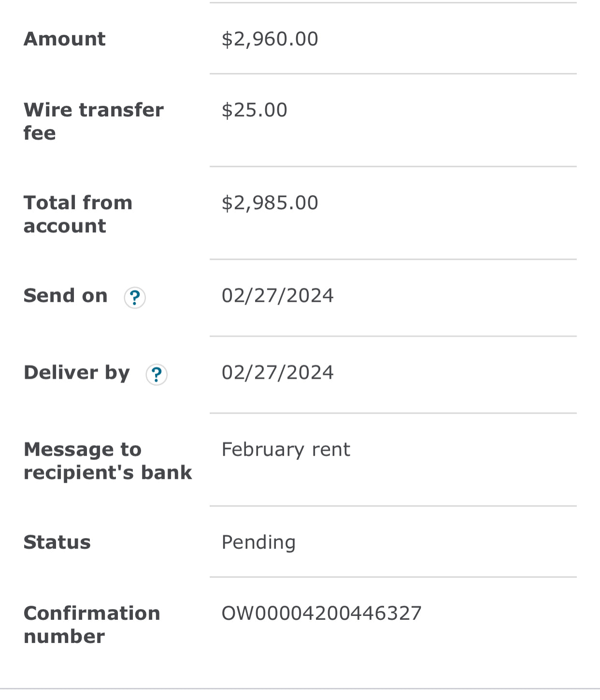Select the February rent message text
Image resolution: width=600 pixels, height=700 pixels.
(x=286, y=450)
